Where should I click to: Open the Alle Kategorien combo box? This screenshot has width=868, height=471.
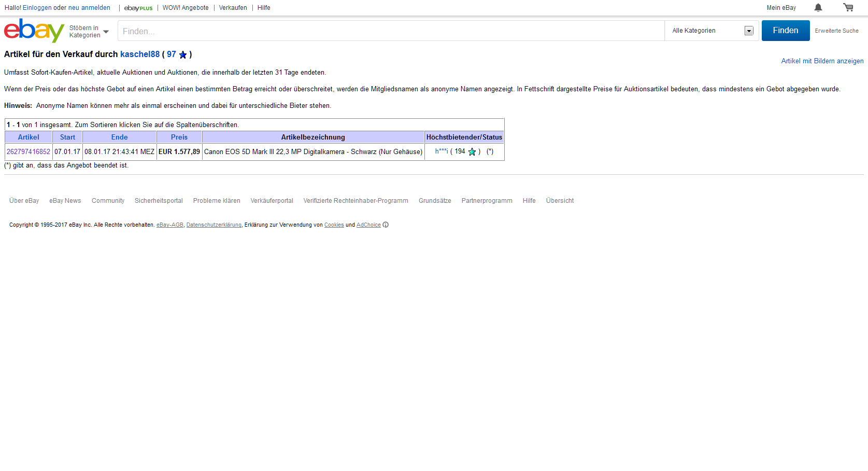coord(712,31)
